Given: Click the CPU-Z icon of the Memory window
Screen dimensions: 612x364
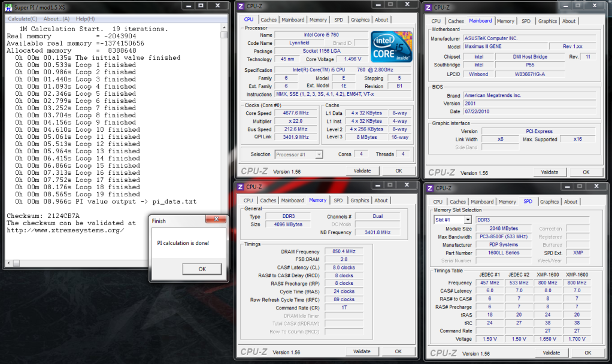Looking at the screenshot, I should point(241,187).
